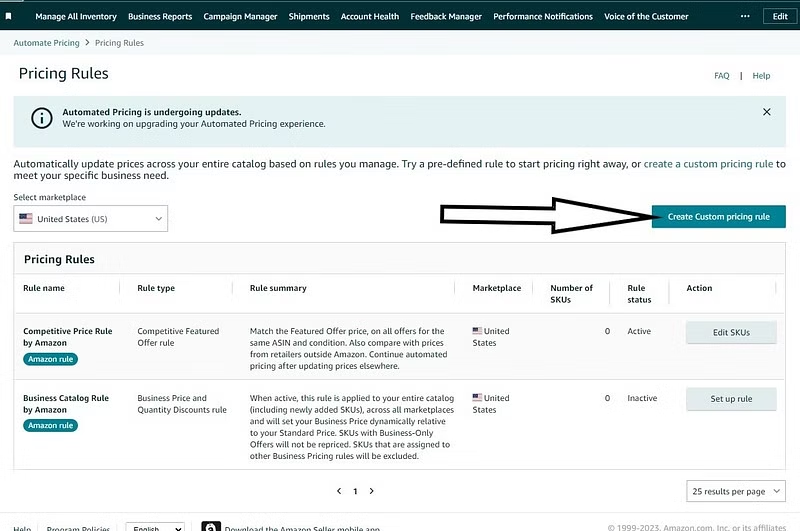
Task: Click the Inactive rule status text
Action: (x=642, y=398)
